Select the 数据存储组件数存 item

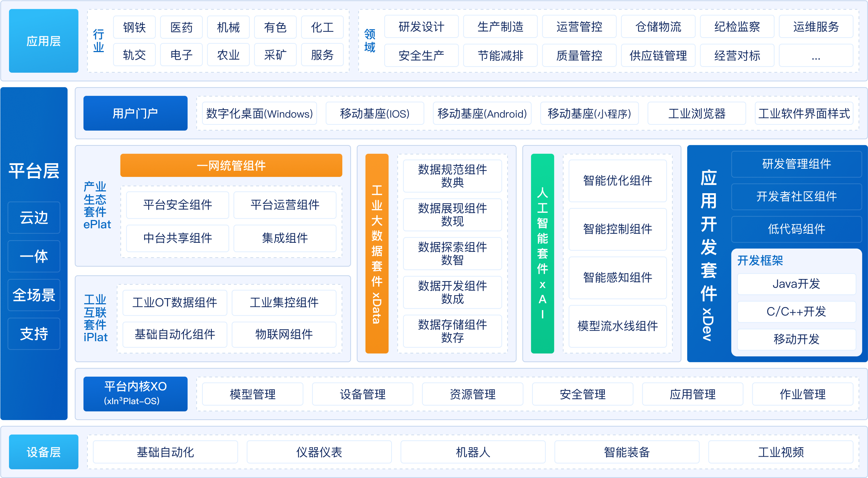pyautogui.click(x=452, y=331)
